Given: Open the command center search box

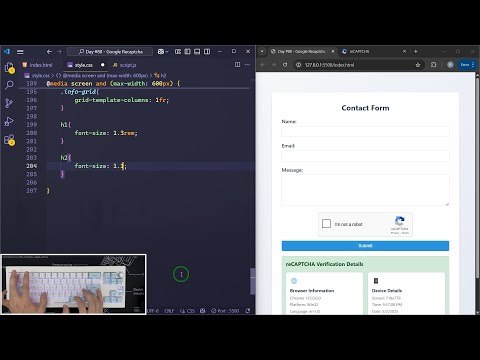Looking at the screenshot, I should [110, 52].
